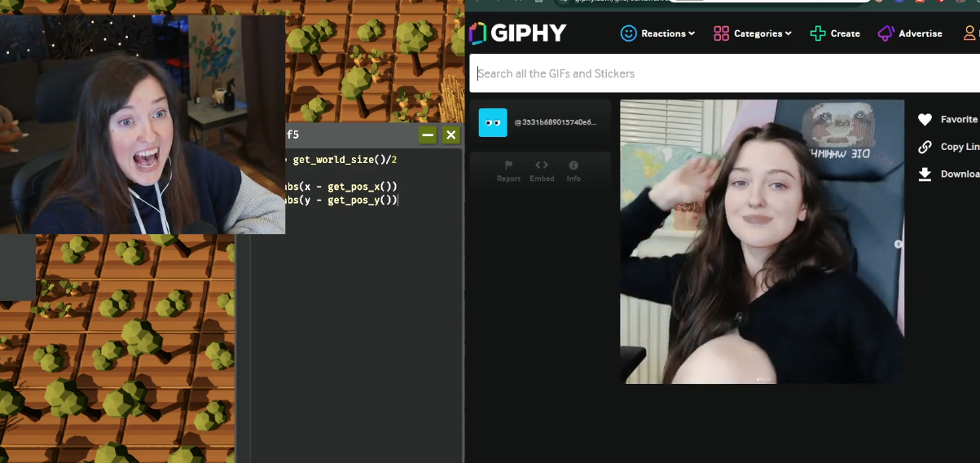Click the Categories grid icon
The image size is (980, 463).
[x=721, y=33]
